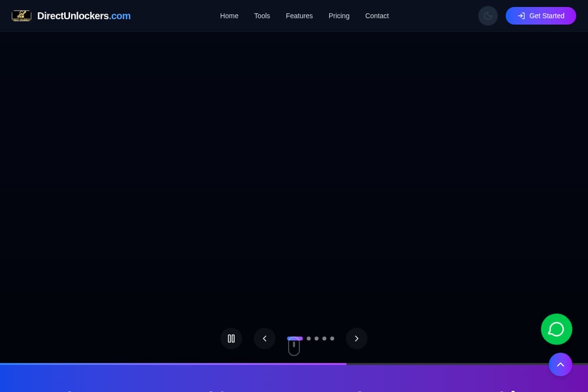Click the slide progress bar
The height and width of the screenshot is (392, 588).
[x=294, y=364]
